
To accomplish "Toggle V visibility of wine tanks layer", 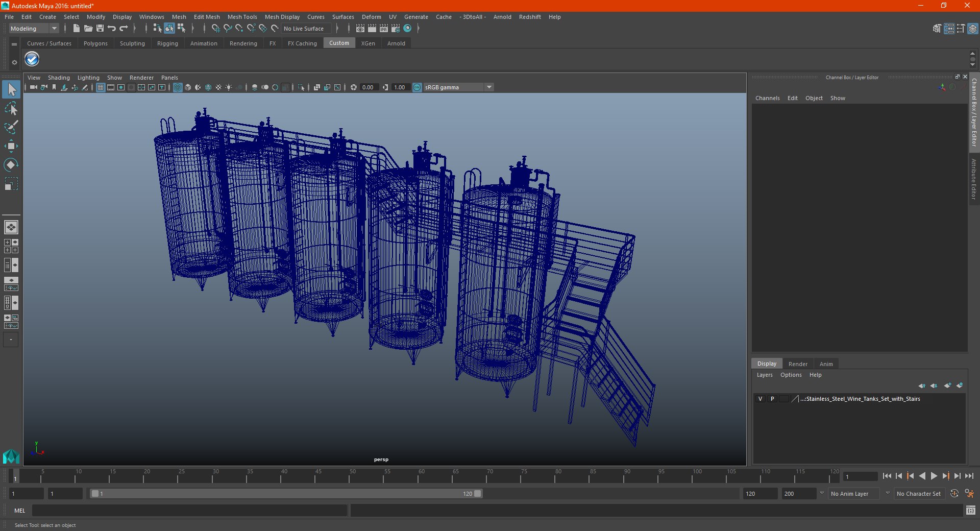I will click(760, 399).
